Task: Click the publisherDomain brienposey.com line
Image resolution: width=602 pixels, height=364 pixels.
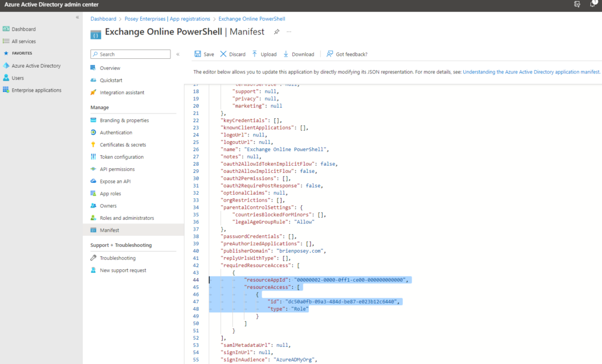Action: pos(273,251)
